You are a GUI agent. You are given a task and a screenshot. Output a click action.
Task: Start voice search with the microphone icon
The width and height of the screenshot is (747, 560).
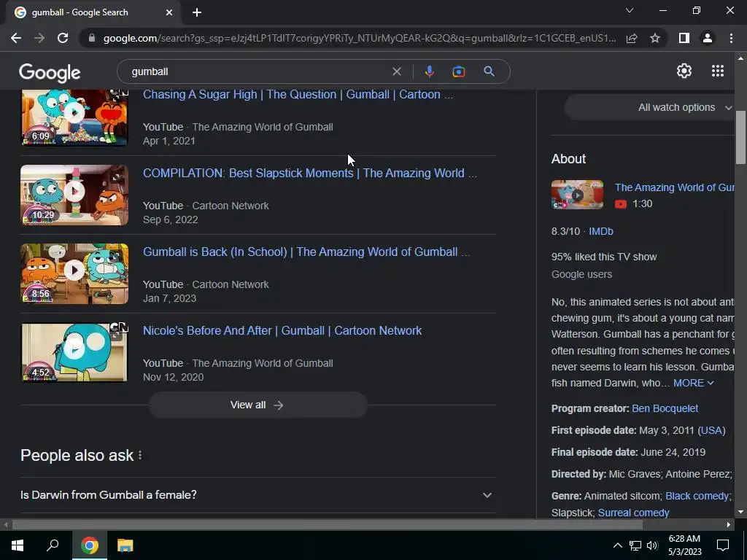(429, 71)
